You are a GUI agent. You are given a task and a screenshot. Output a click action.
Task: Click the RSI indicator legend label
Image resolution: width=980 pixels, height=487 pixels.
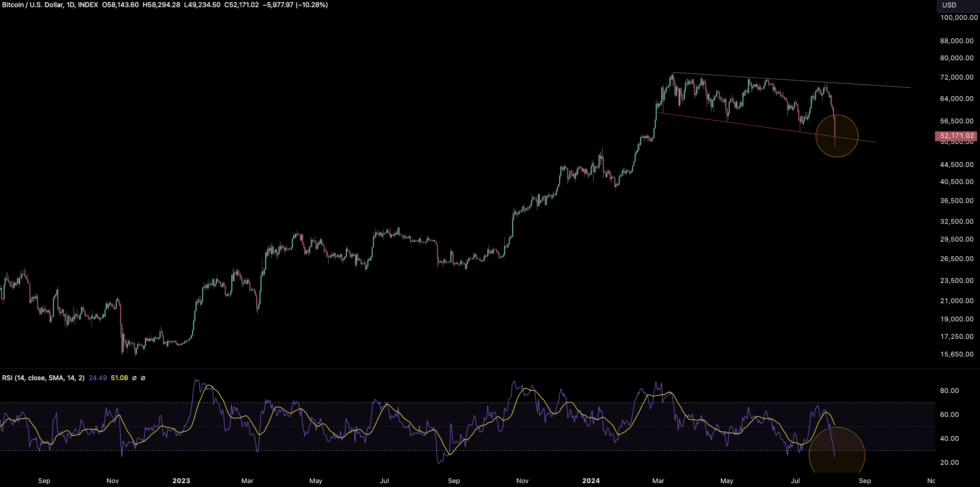(43, 378)
